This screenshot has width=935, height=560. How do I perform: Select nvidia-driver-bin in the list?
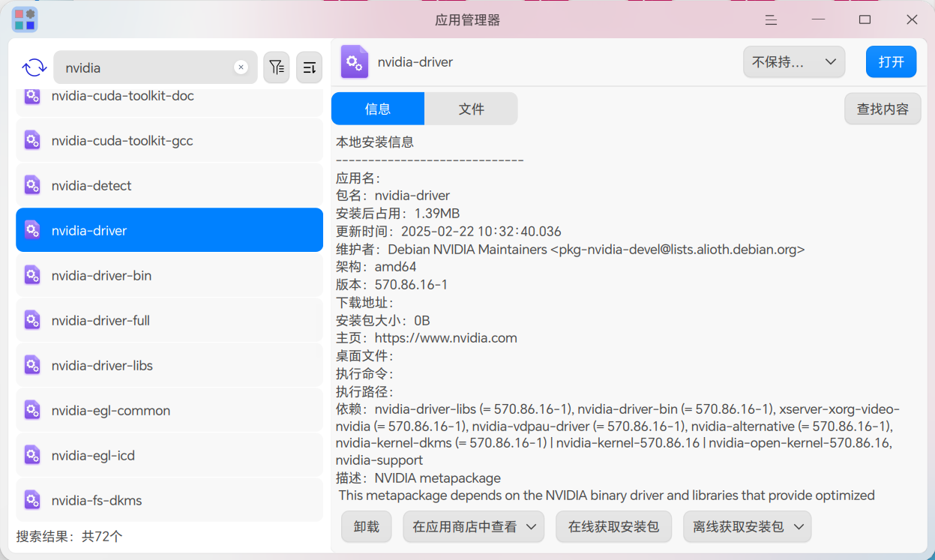tap(169, 276)
